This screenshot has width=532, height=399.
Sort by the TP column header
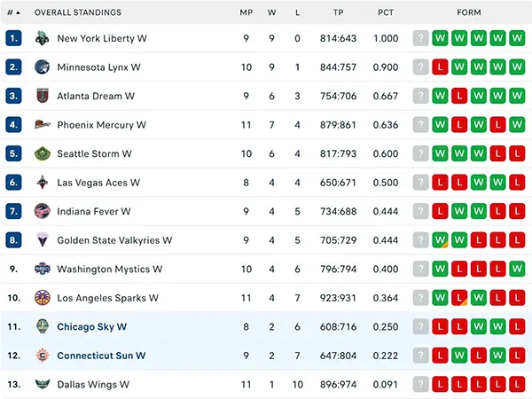pyautogui.click(x=339, y=12)
